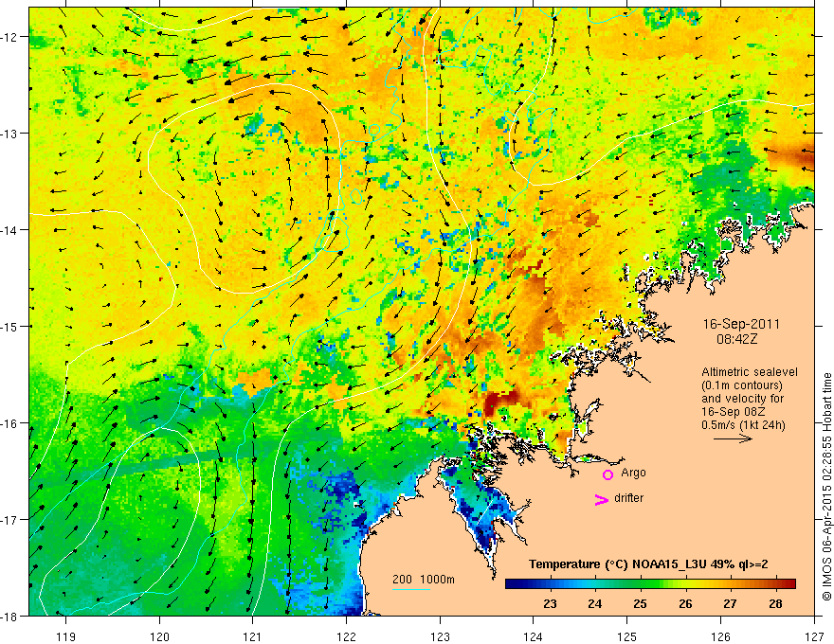
Task: Click the 28 tick on the temperature scale
Action: point(775,603)
